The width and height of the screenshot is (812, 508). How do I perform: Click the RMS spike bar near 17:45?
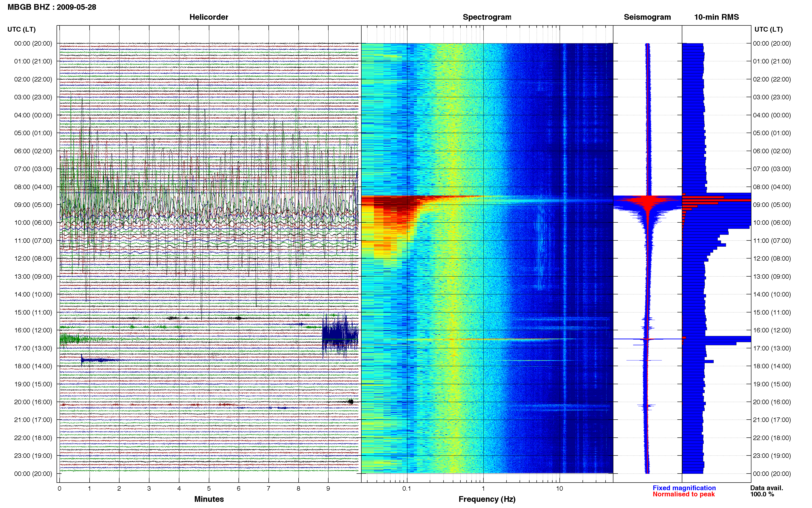point(698,361)
